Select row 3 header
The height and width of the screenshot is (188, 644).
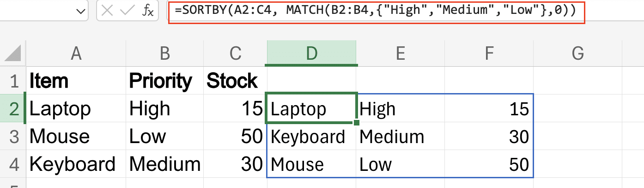click(x=13, y=136)
